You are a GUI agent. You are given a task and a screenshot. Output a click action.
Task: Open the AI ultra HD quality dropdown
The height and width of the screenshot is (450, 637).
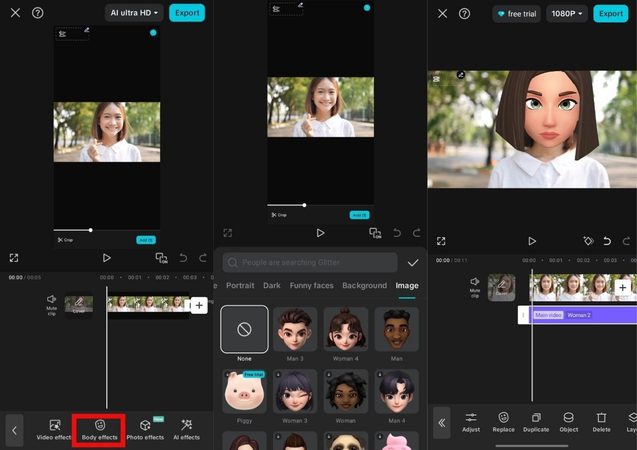click(x=134, y=13)
